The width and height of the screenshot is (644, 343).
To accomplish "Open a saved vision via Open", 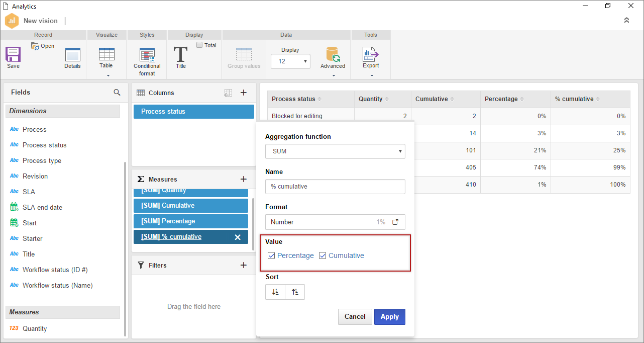I will pos(43,46).
